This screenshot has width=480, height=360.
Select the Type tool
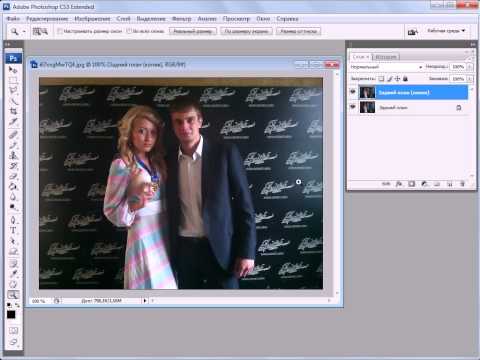13,230
